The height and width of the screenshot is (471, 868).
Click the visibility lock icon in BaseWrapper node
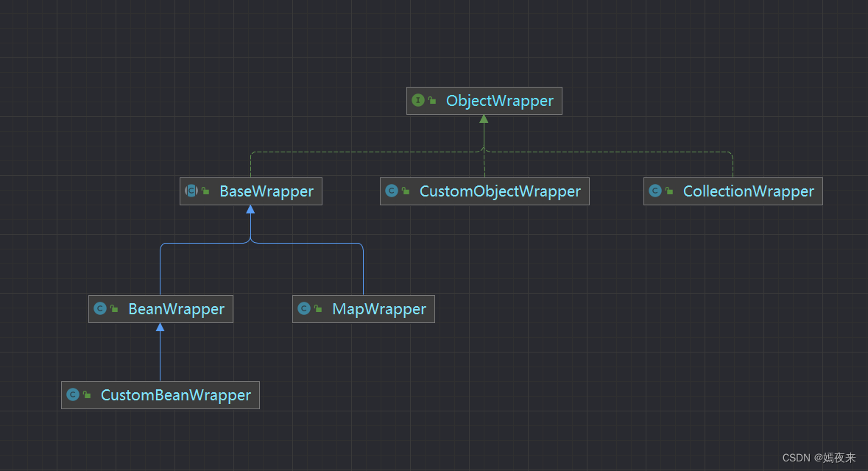pos(205,191)
